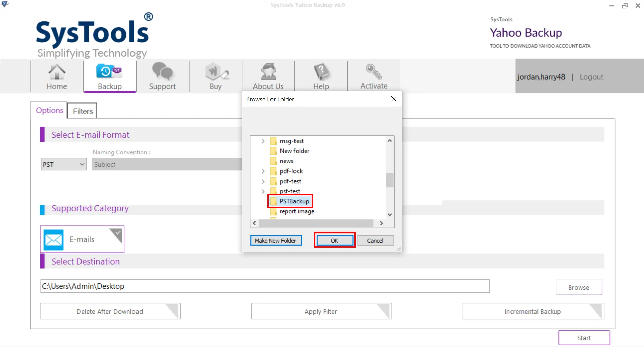Click the SysTools app icon in title bar
644x347 pixels.
coord(5,4)
